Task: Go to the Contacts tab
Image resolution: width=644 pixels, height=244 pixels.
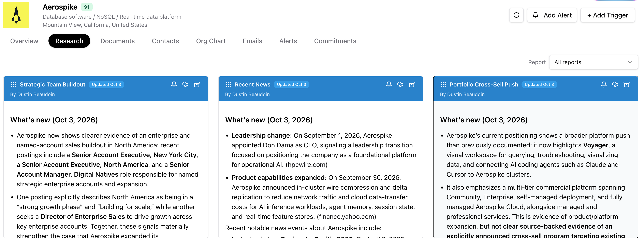Action: click(x=165, y=41)
